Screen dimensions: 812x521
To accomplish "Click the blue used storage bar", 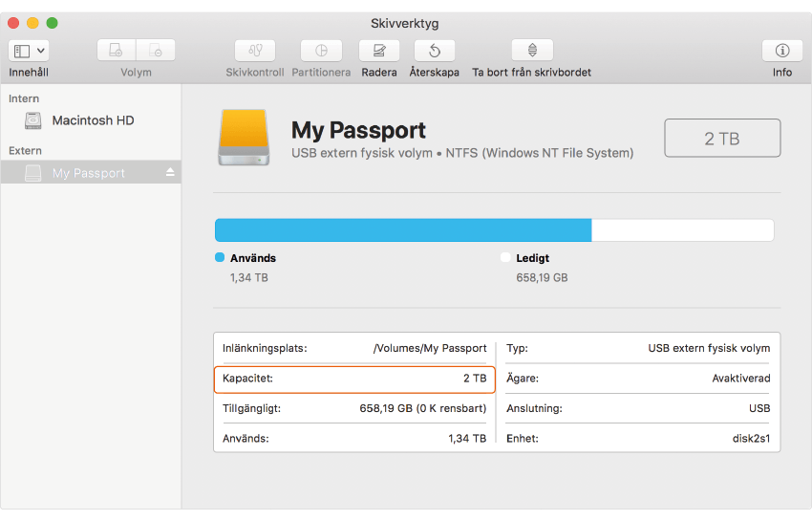I will 402,230.
